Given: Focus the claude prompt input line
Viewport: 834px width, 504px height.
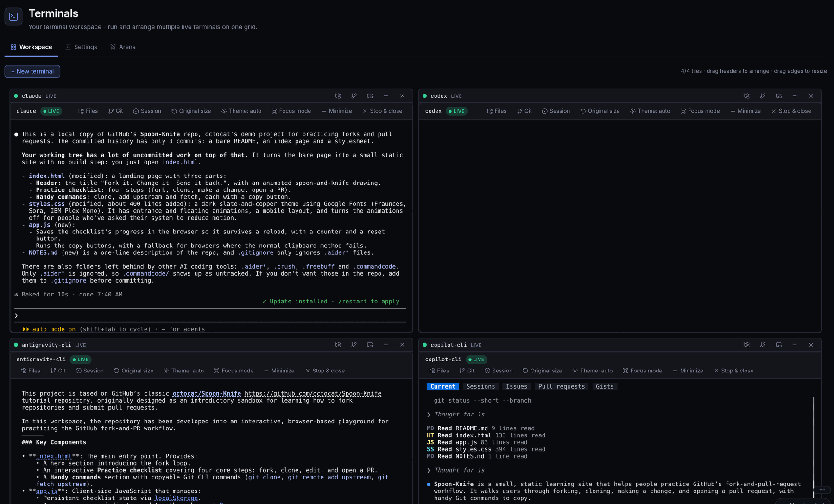Looking at the screenshot, I should point(210,315).
